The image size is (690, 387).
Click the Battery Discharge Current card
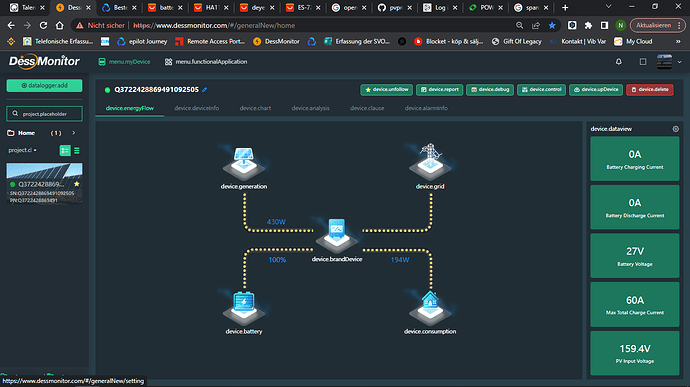tap(635, 207)
